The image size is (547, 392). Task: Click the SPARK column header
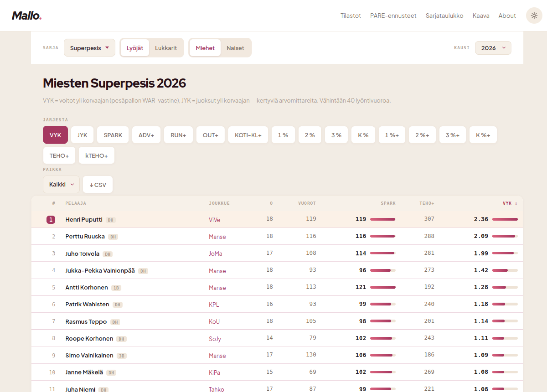[x=388, y=203]
